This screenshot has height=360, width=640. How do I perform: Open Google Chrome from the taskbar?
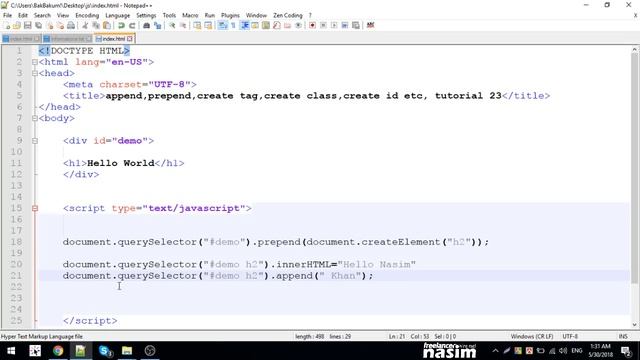coord(58,351)
